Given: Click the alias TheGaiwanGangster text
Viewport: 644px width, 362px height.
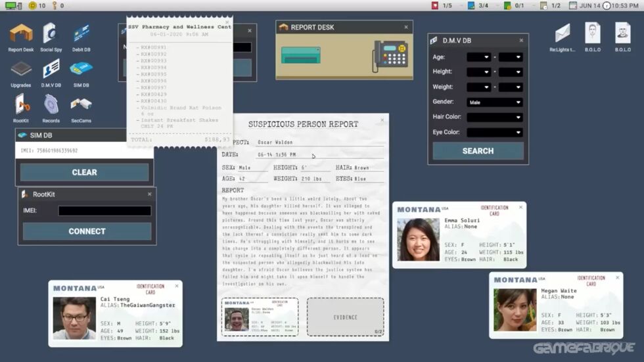Looking at the screenshot, I should [148, 305].
